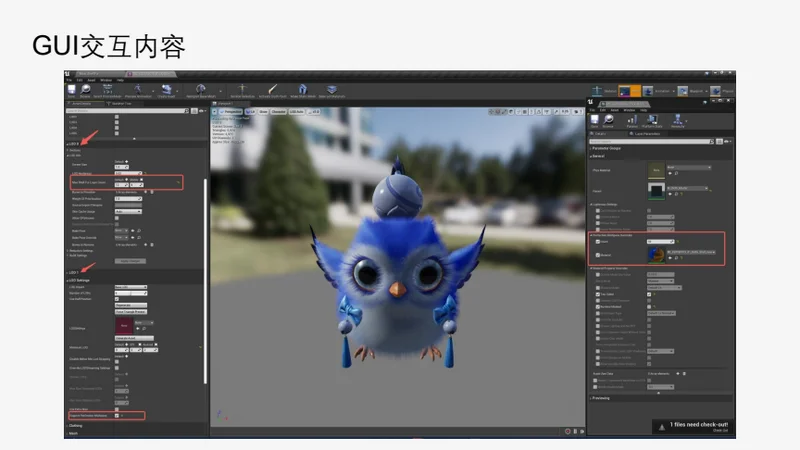Image resolution: width=800 pixels, height=450 pixels.
Task: Toggle second checkbox beside the sphere material thumbnail
Action: [x=598, y=255]
